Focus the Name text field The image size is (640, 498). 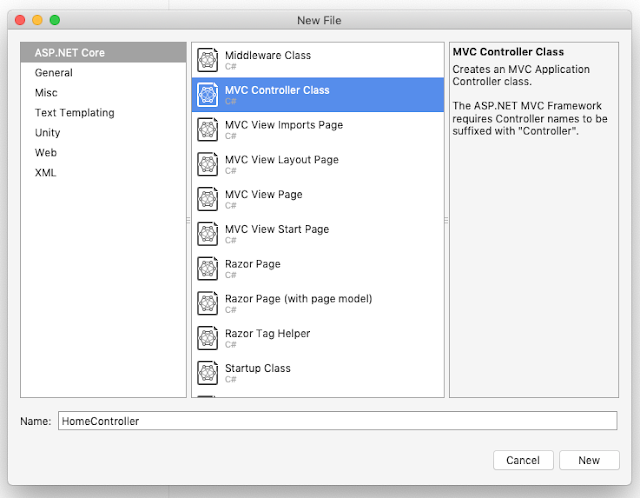[x=337, y=421]
